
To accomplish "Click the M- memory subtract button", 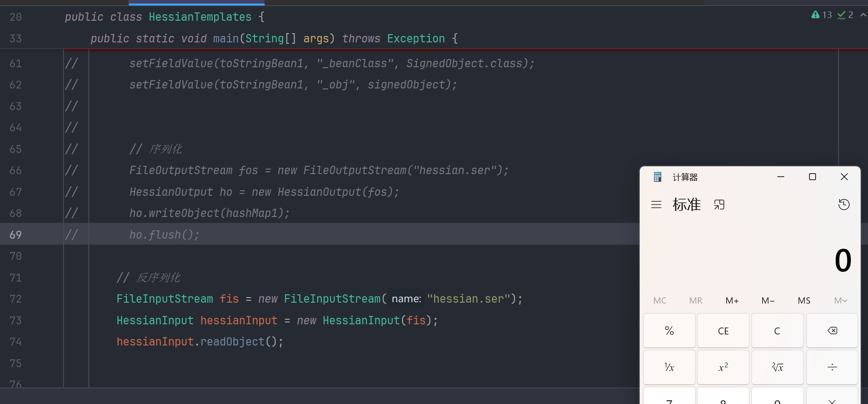I will click(768, 301).
